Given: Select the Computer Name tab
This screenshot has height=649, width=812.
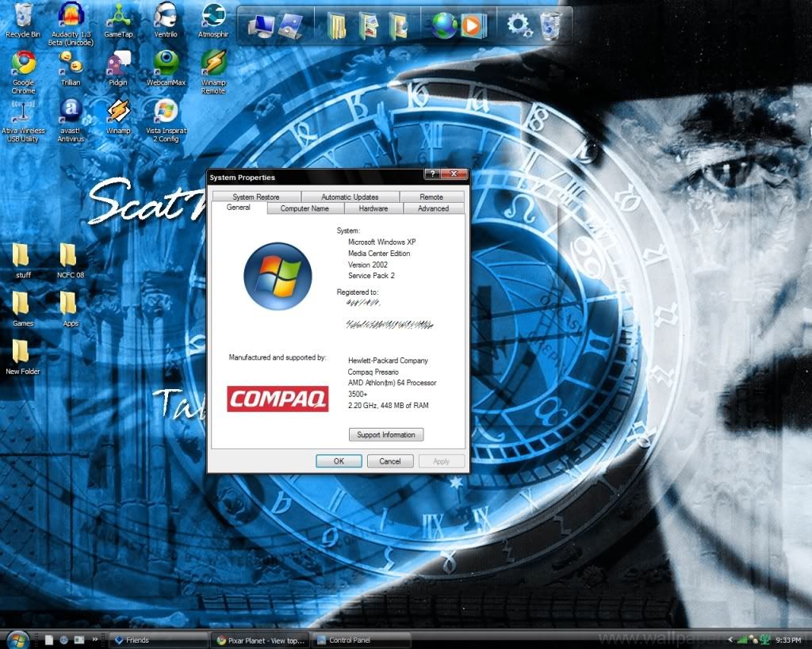Looking at the screenshot, I should [x=304, y=208].
